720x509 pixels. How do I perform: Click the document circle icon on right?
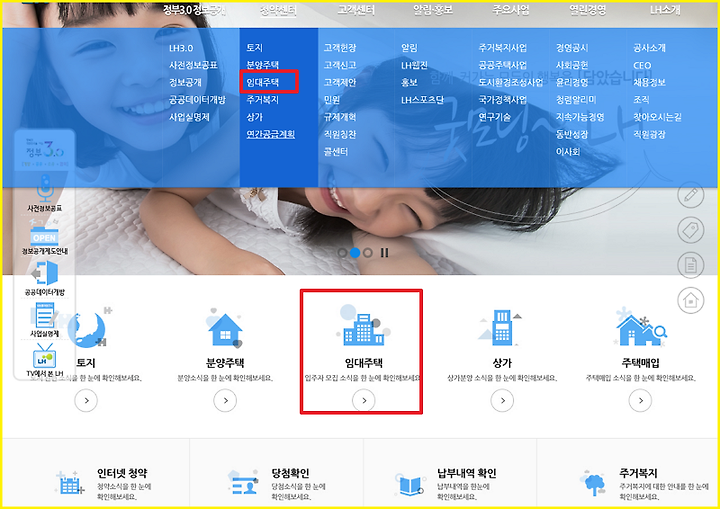(x=691, y=265)
